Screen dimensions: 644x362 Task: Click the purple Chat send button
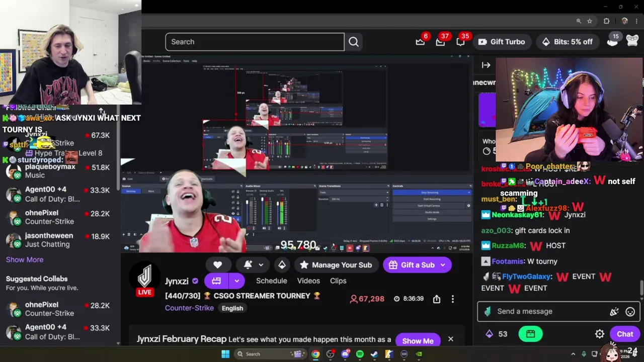625,334
